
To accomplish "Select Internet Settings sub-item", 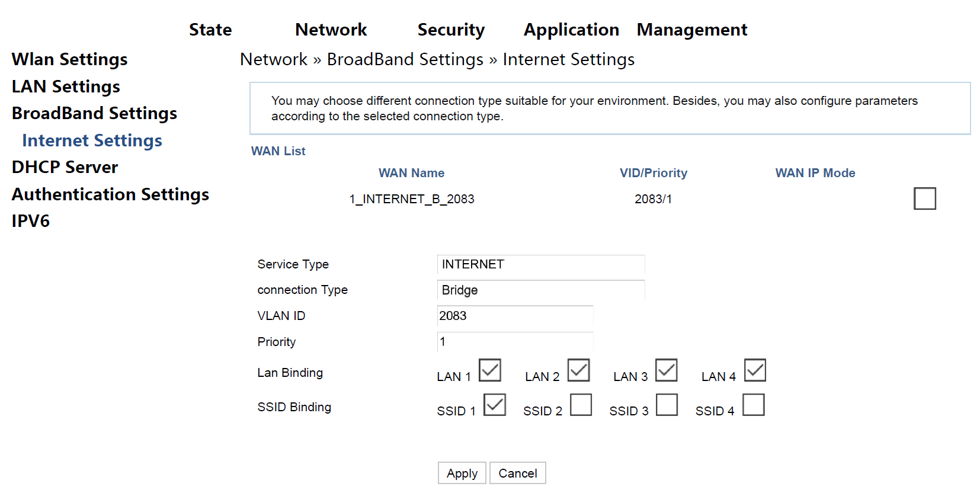I will (92, 140).
